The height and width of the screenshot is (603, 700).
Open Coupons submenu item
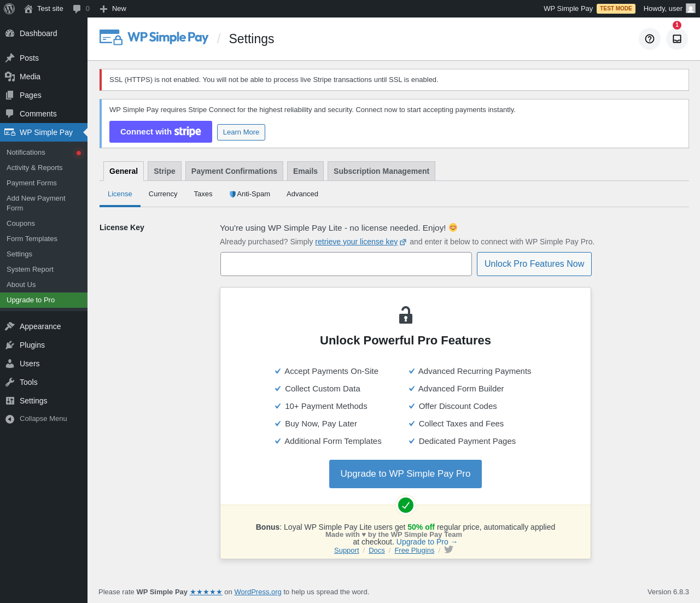point(44,224)
